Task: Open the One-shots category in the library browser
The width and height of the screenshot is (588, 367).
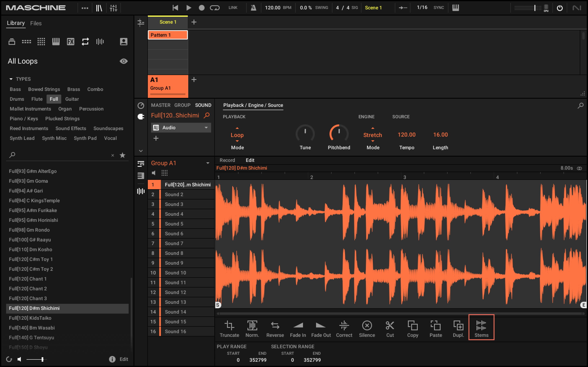Action: coord(100,41)
